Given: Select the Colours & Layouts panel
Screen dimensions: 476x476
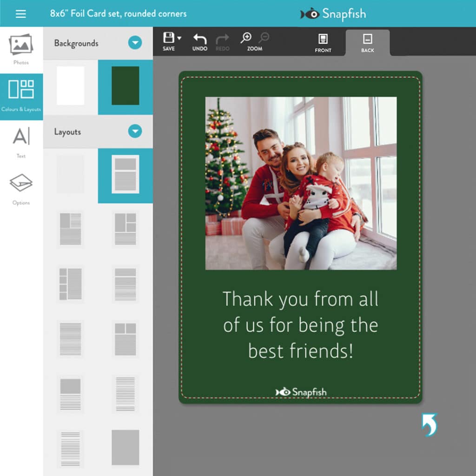Looking at the screenshot, I should click(20, 95).
